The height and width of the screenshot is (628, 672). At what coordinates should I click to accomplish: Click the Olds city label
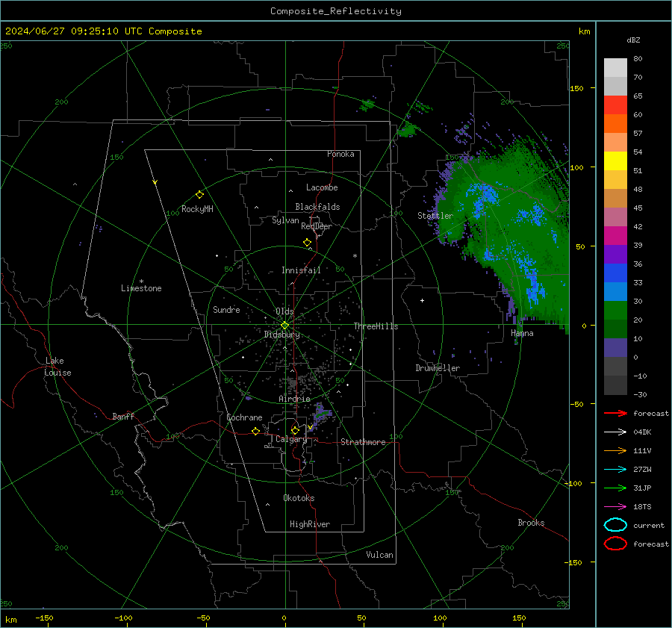click(x=284, y=311)
